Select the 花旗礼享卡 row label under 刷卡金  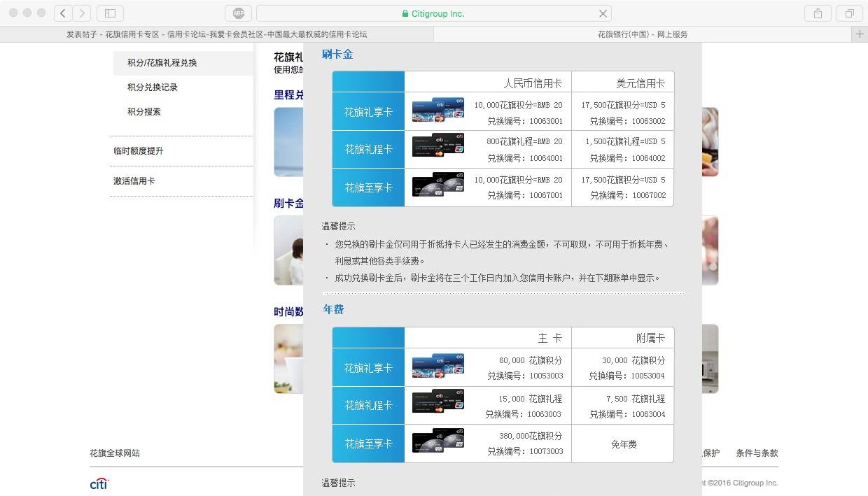click(x=368, y=112)
